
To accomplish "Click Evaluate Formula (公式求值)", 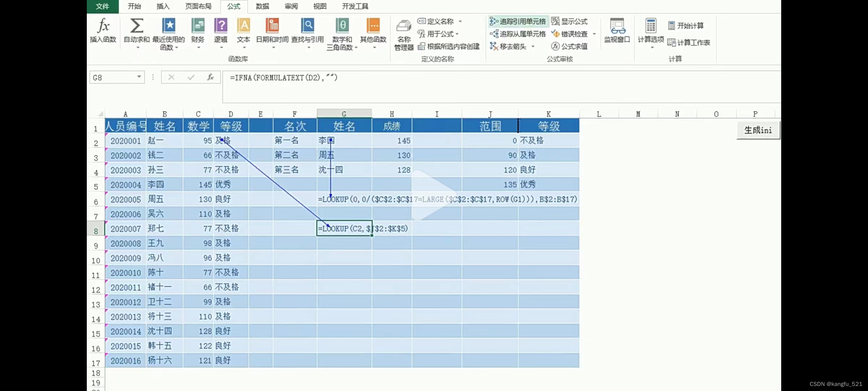I will [x=569, y=46].
